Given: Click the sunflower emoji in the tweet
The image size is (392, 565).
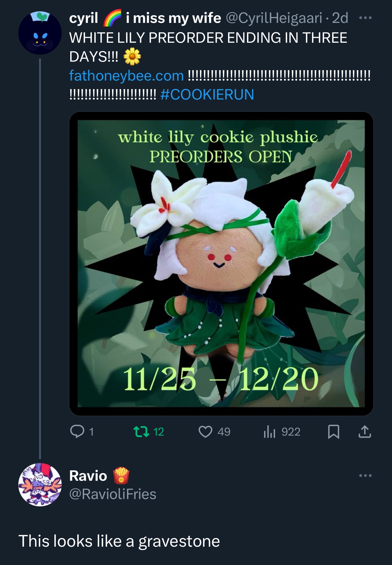Looking at the screenshot, I should (x=132, y=57).
